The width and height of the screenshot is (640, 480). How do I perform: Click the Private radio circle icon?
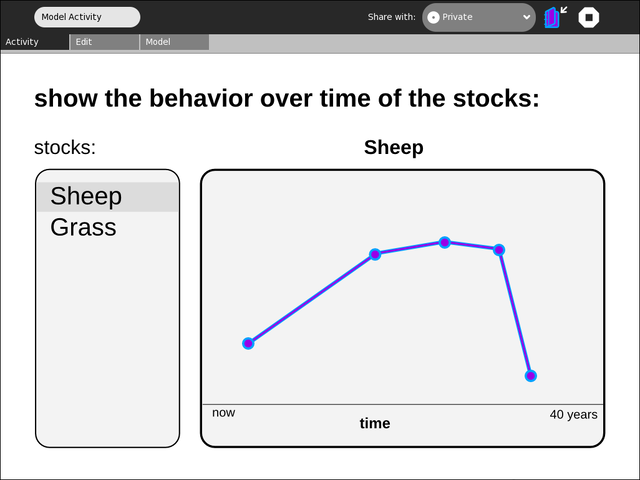tap(433, 17)
